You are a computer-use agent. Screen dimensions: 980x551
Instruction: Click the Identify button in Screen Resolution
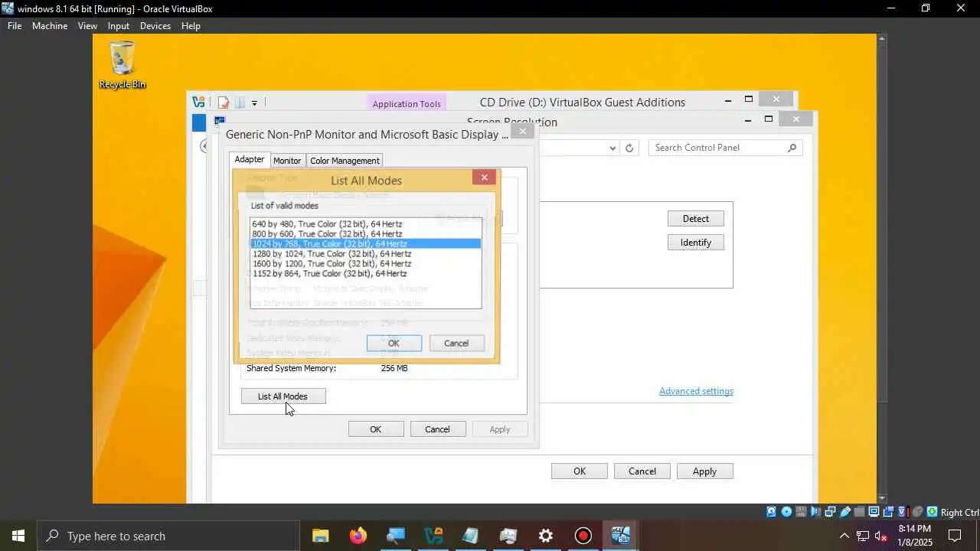696,243
